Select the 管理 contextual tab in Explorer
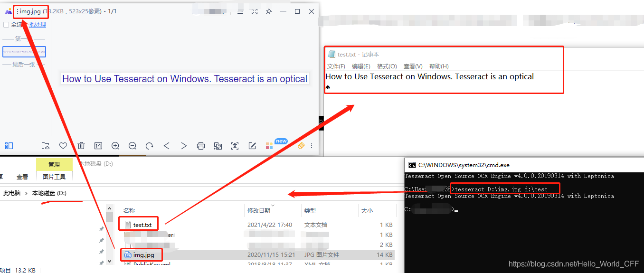 pos(54,164)
